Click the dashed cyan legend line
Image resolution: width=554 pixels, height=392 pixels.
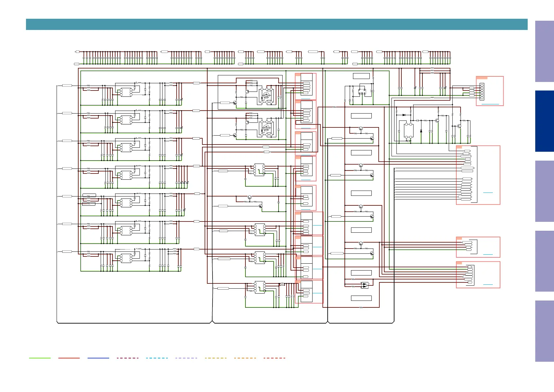tap(157, 358)
